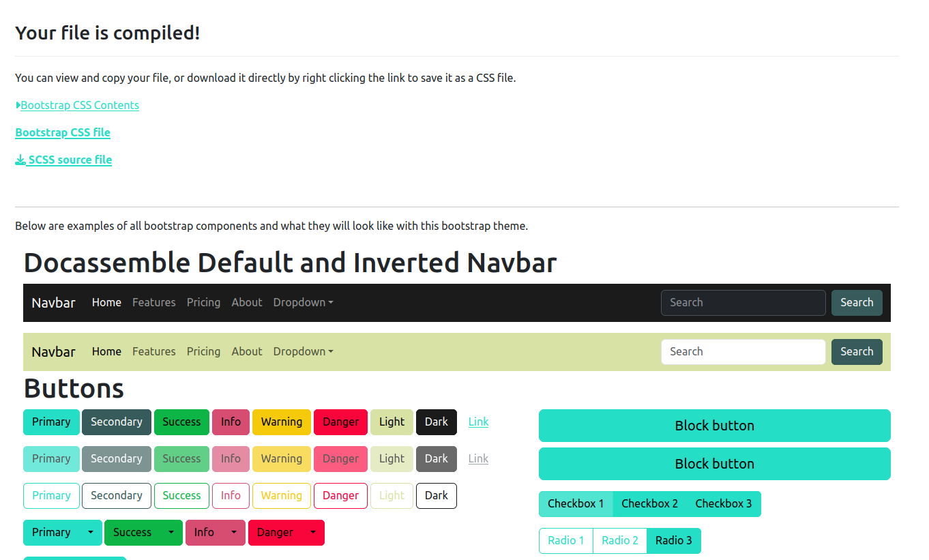Image resolution: width=929 pixels, height=560 pixels.
Task: Open the caret beside the Primary split button
Action: tap(91, 533)
